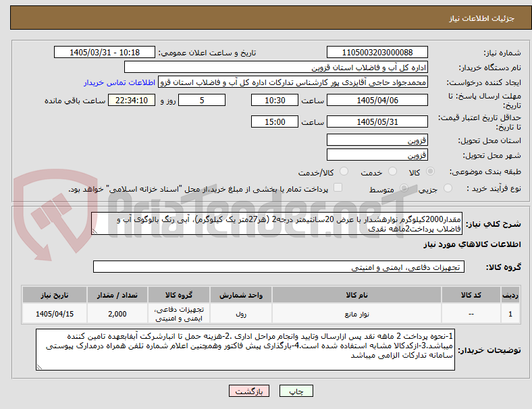Click the واحد شمارش column header
This screenshot has height=409, width=532.
pyautogui.click(x=241, y=295)
